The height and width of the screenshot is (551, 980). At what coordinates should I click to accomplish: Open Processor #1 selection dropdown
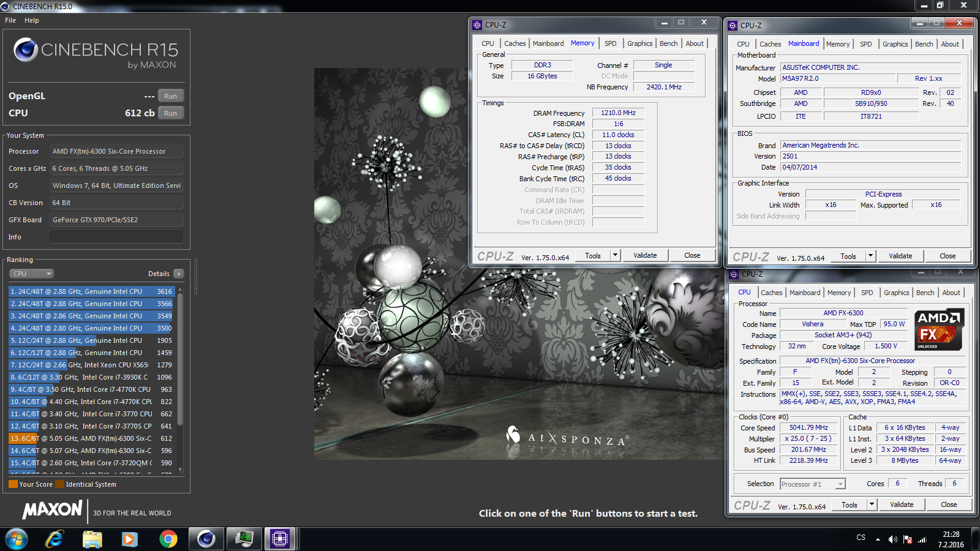[x=813, y=484]
